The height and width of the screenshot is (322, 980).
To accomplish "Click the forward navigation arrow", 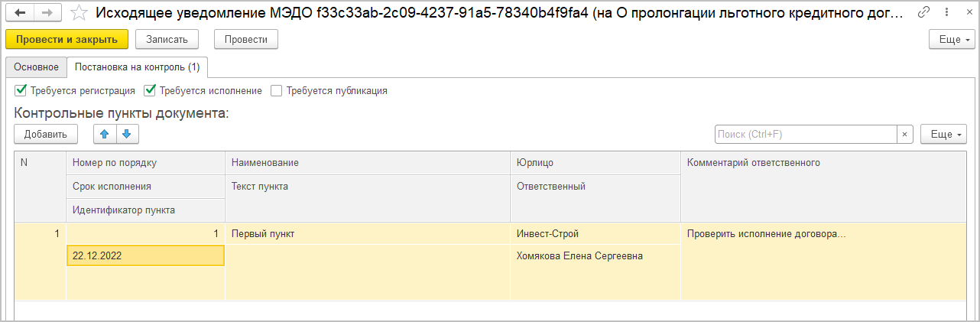I will (x=47, y=13).
